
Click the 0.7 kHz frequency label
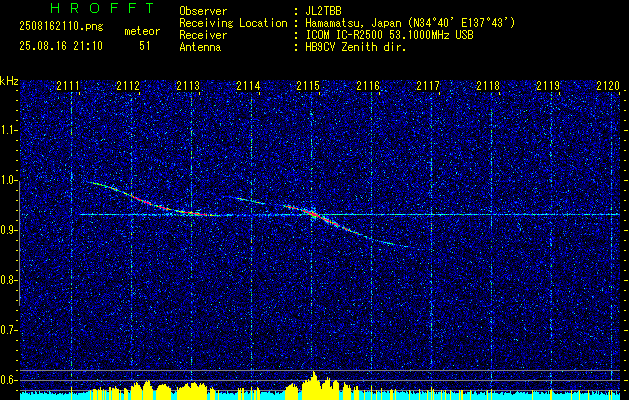coord(9,330)
